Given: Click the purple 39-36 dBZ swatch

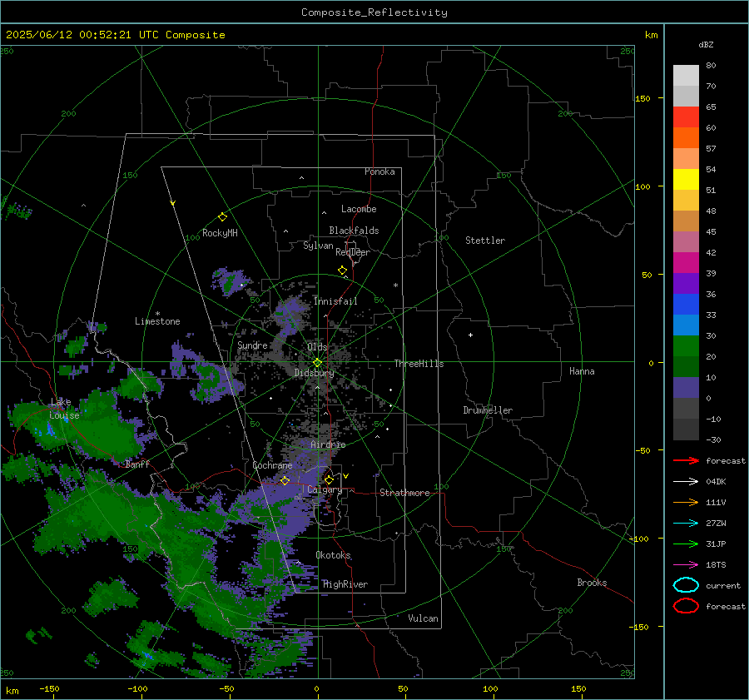Looking at the screenshot, I should pos(686,283).
